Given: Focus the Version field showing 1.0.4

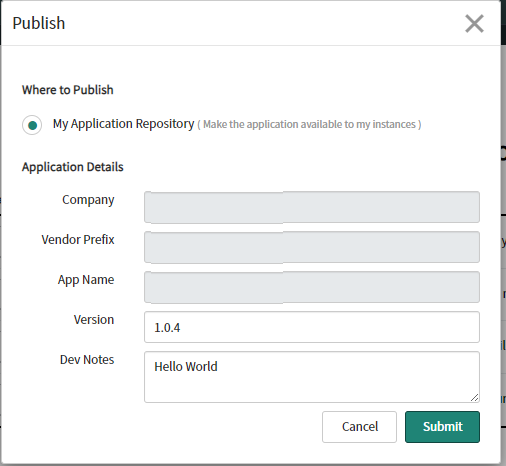Looking at the screenshot, I should click(312, 327).
